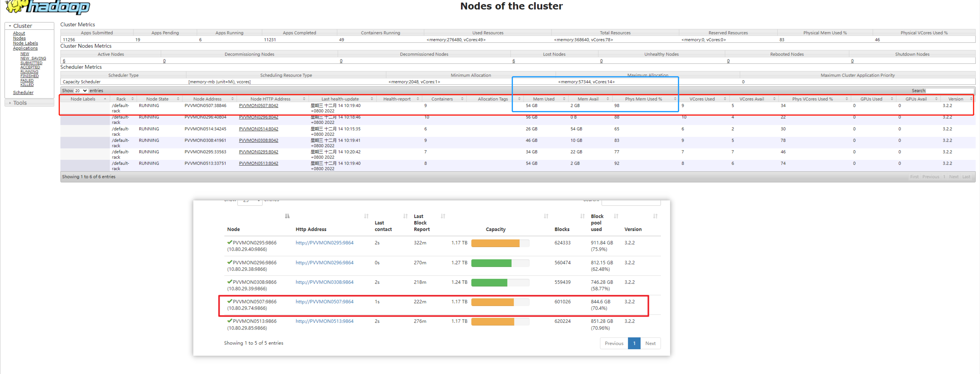Click datanode pagination page 1 button
Image resolution: width=980 pixels, height=374 pixels.
pyautogui.click(x=634, y=343)
